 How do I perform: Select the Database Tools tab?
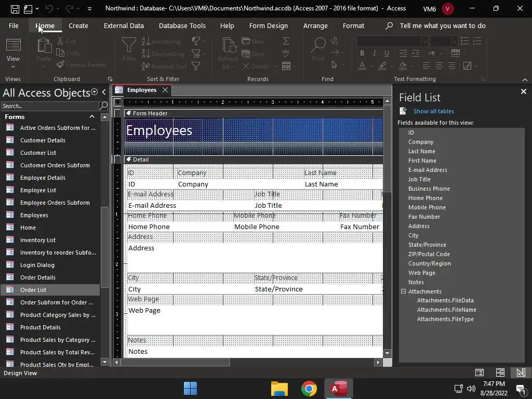(182, 26)
